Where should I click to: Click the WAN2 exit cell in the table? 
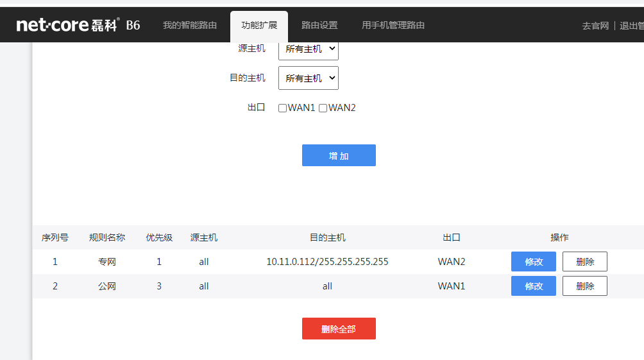(452, 262)
